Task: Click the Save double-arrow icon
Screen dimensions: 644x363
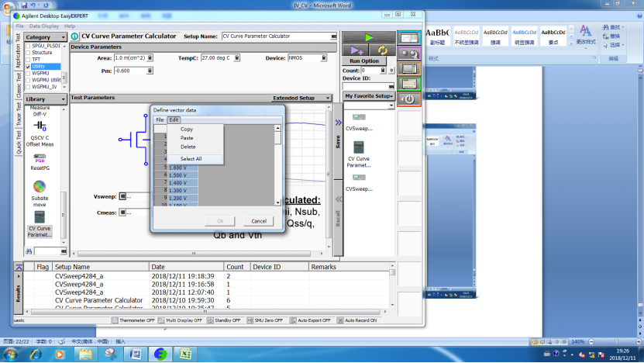Action: pos(338,123)
